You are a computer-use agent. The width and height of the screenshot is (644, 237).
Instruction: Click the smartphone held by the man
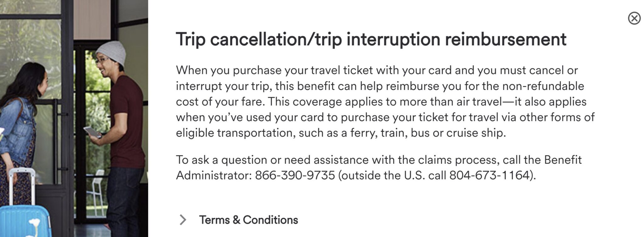click(x=92, y=131)
